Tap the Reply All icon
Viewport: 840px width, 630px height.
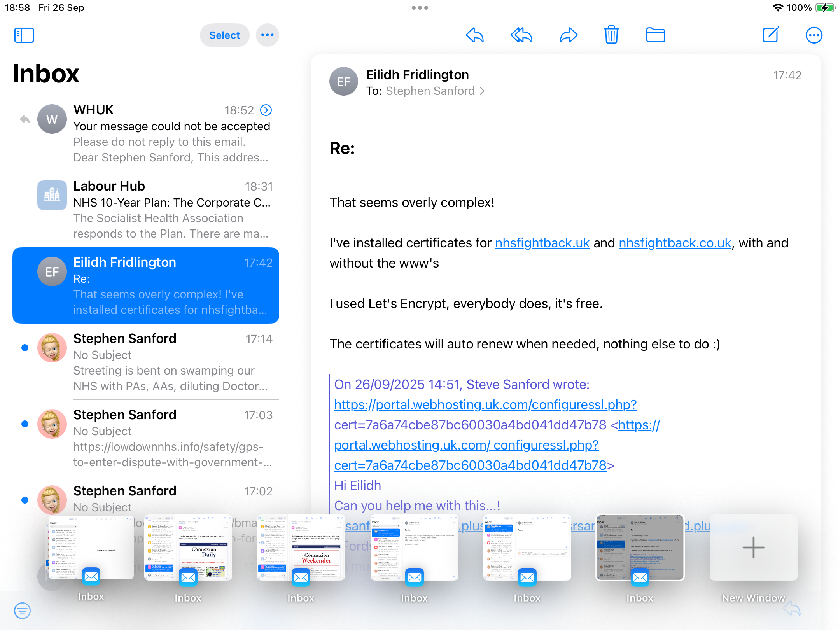(521, 35)
